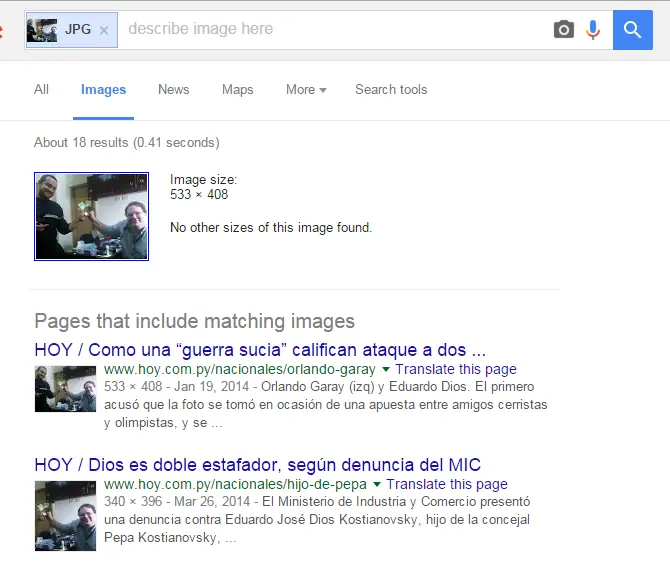Click 'No other sizes of this image found' text
Image resolution: width=670 pixels, height=566 pixels.
pyautogui.click(x=271, y=227)
